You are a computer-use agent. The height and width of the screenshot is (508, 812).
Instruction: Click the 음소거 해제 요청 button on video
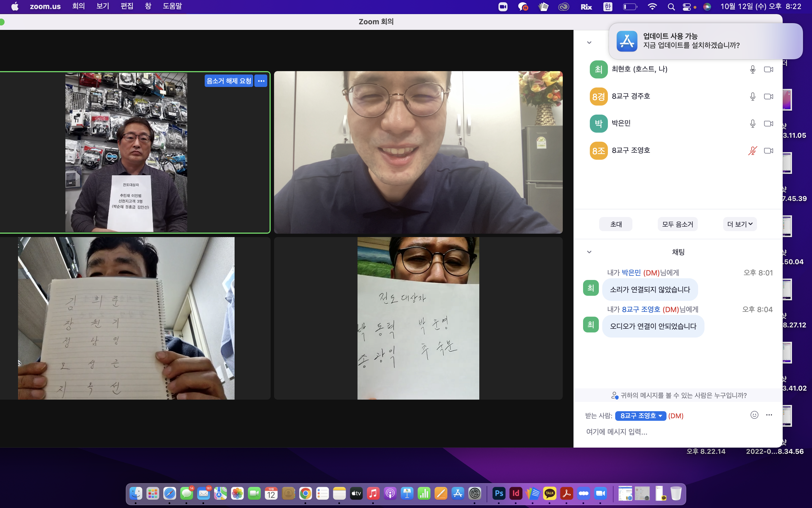point(229,81)
